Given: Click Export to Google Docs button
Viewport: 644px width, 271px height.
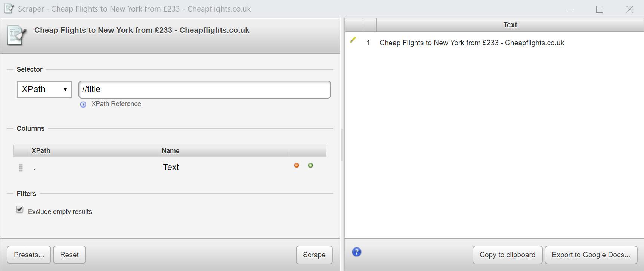Looking at the screenshot, I should point(591,255).
